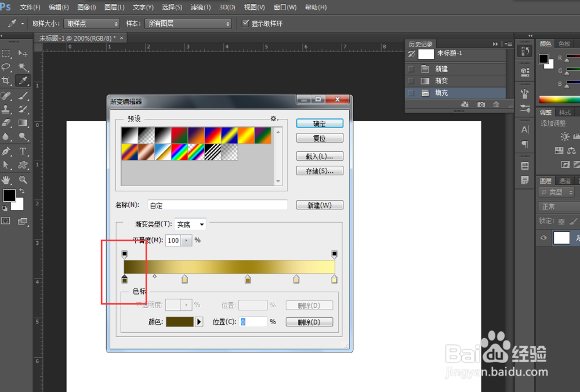Select the Clone Stamp tool
This screenshot has width=580, height=392.
[6, 109]
